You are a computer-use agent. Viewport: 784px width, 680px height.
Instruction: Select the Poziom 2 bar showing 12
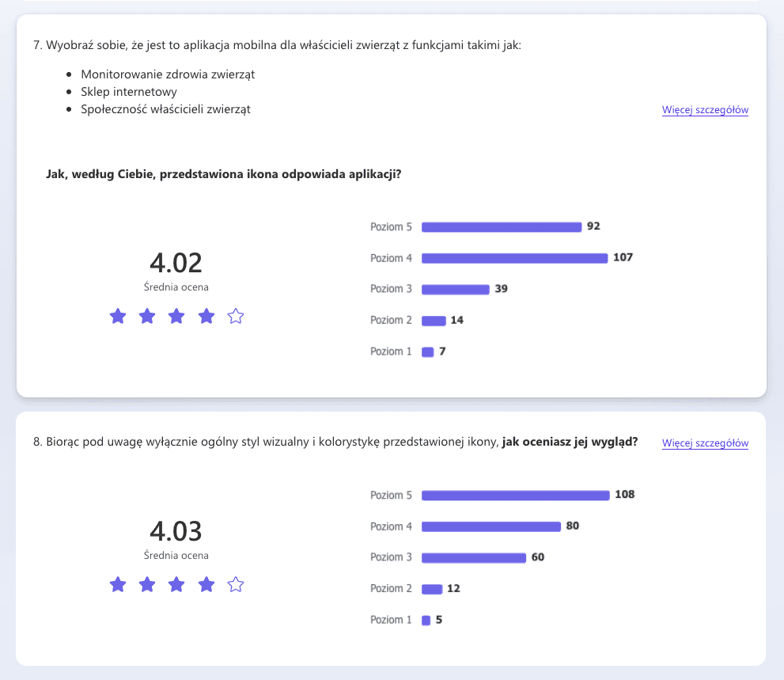tap(432, 590)
